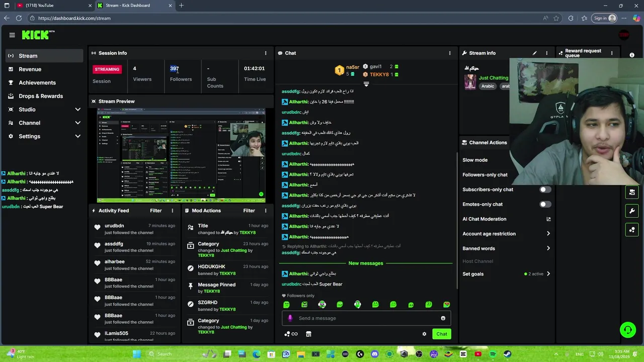Image resolution: width=644 pixels, height=362 pixels.
Task: Edit Stream info with the pencil icon
Action: [535, 53]
